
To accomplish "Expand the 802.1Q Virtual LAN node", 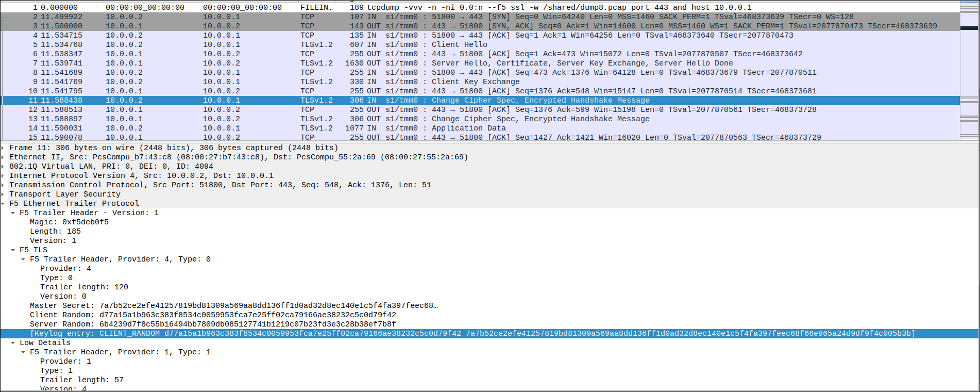I will [x=3, y=167].
